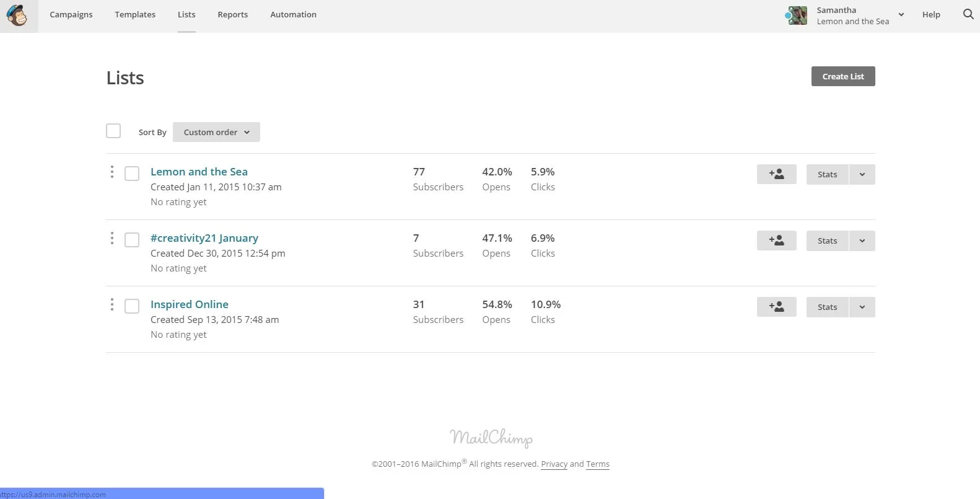Viewport: 980px width, 499px height.
Task: Check the Lemon and the Sea list checkbox
Action: 132,174
